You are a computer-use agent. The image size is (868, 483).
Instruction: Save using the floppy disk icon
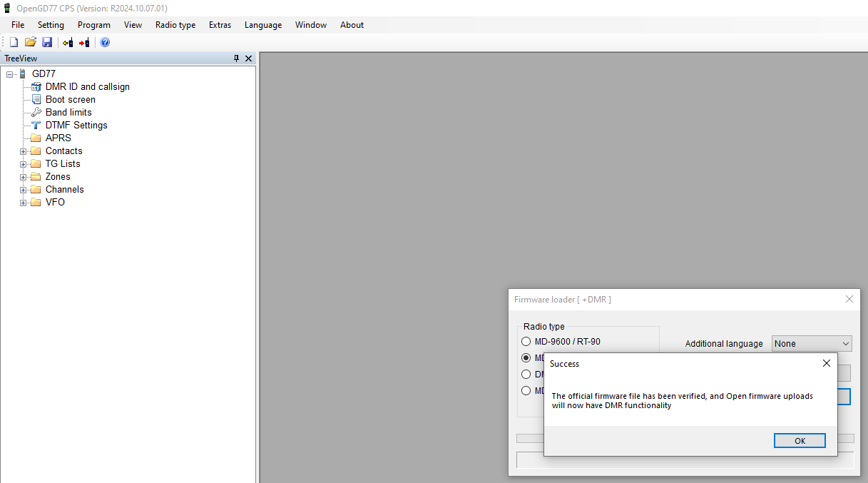click(47, 43)
